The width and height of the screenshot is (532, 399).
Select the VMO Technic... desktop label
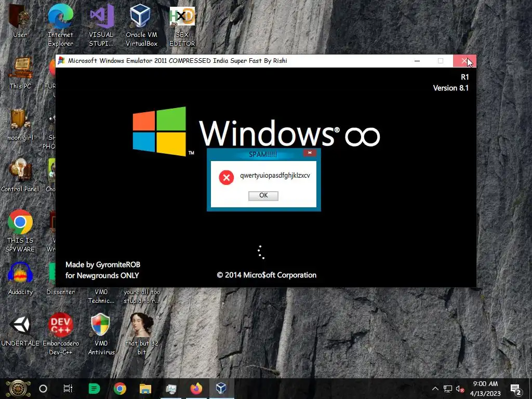click(101, 296)
